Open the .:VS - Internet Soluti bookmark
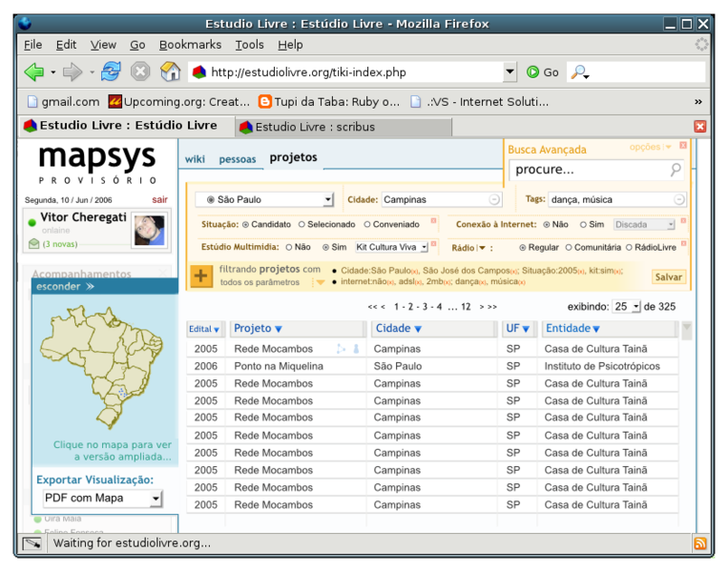Image resolution: width=728 pixels, height=572 pixels. click(480, 102)
